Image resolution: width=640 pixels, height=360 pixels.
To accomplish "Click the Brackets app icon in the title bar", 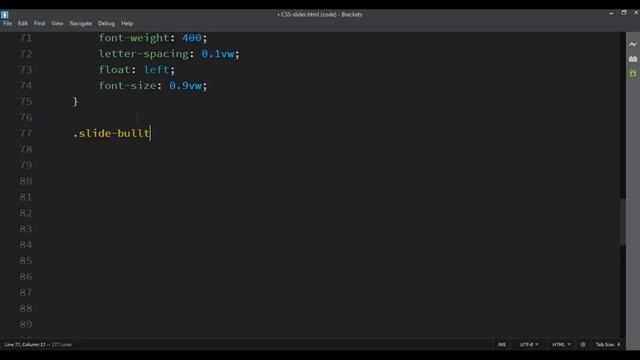I will (x=4, y=15).
